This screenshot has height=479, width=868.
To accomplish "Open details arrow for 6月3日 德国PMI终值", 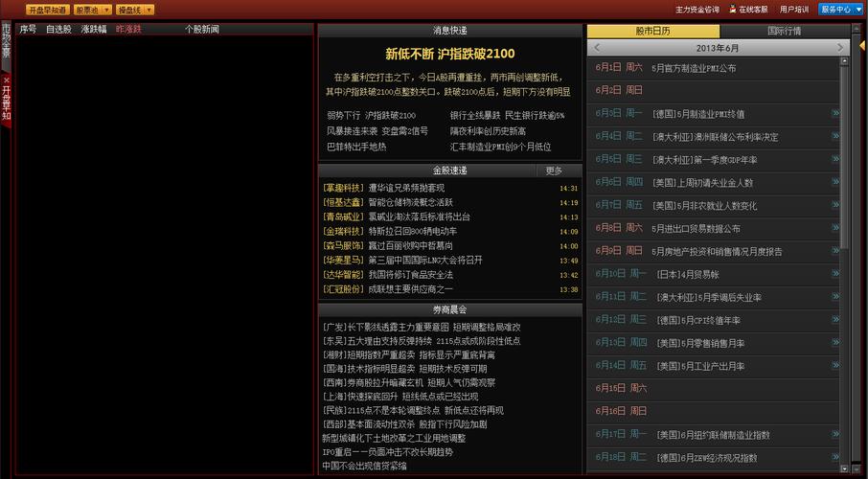I will click(835, 113).
